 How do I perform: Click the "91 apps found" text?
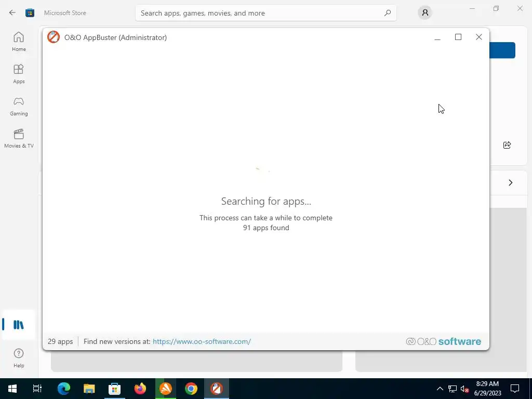pos(266,228)
